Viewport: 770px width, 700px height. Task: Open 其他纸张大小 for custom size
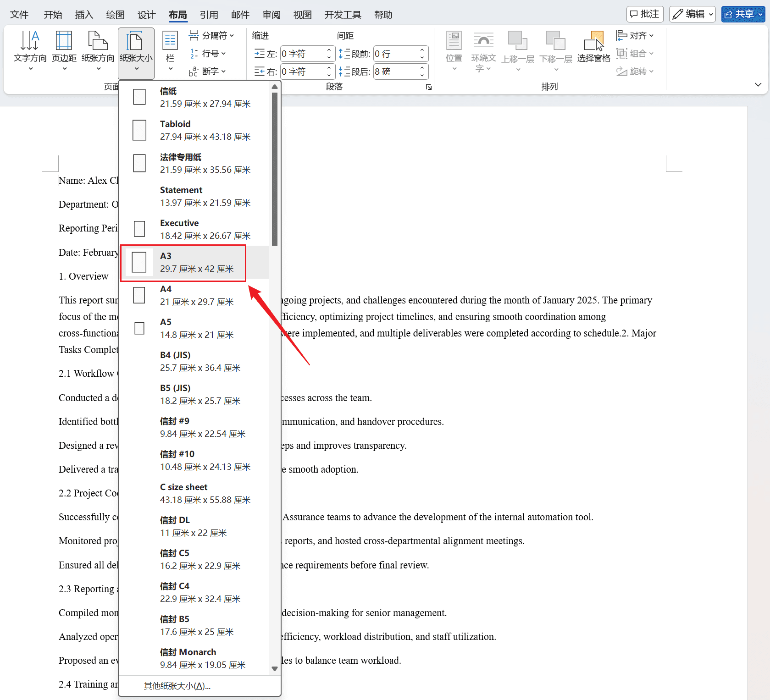tap(176, 685)
